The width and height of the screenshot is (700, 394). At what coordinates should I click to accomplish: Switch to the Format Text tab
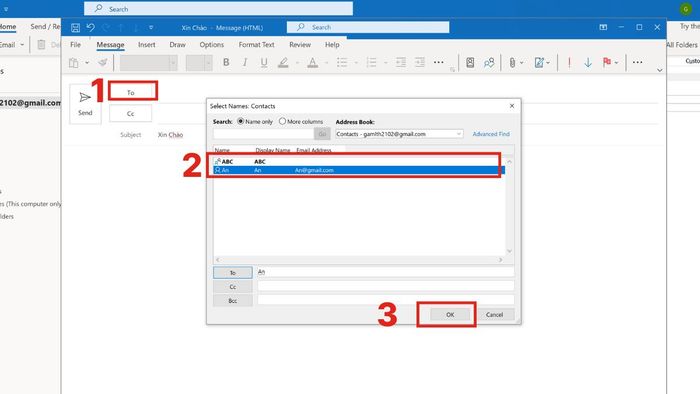(256, 45)
